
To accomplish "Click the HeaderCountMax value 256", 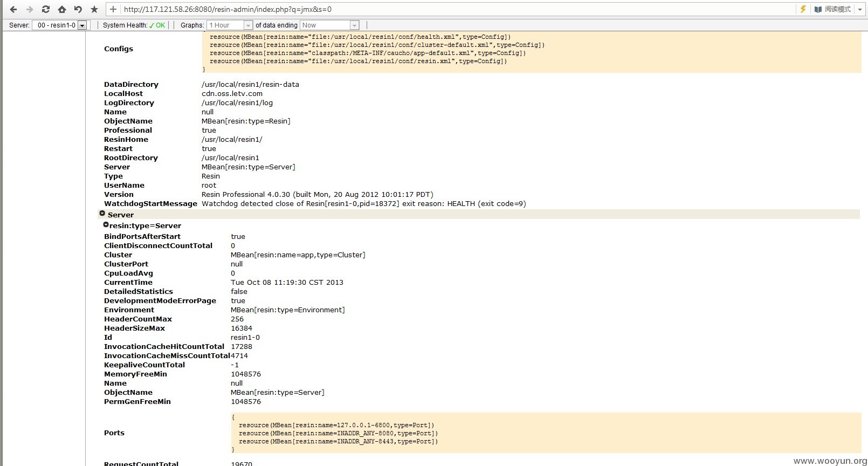I will point(237,319).
